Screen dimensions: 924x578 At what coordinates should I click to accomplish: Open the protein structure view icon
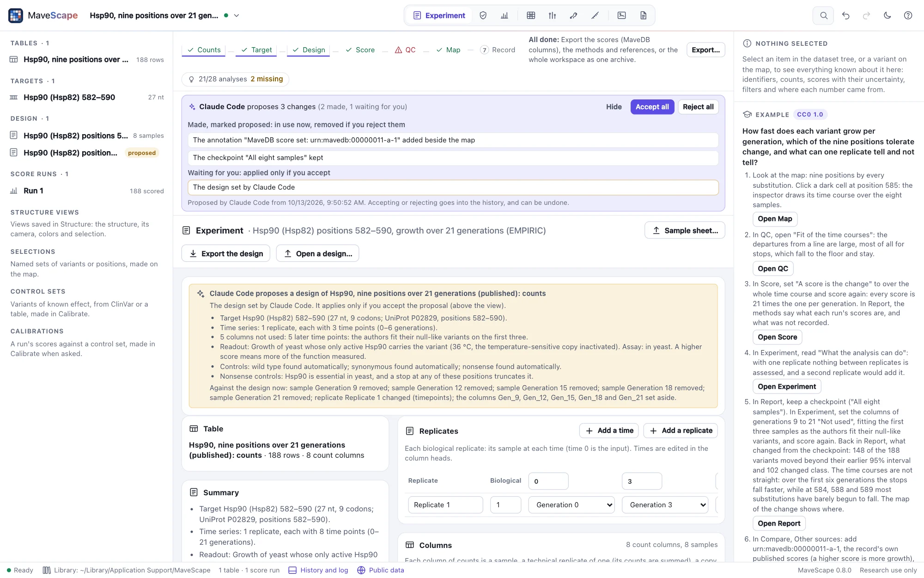573,15
